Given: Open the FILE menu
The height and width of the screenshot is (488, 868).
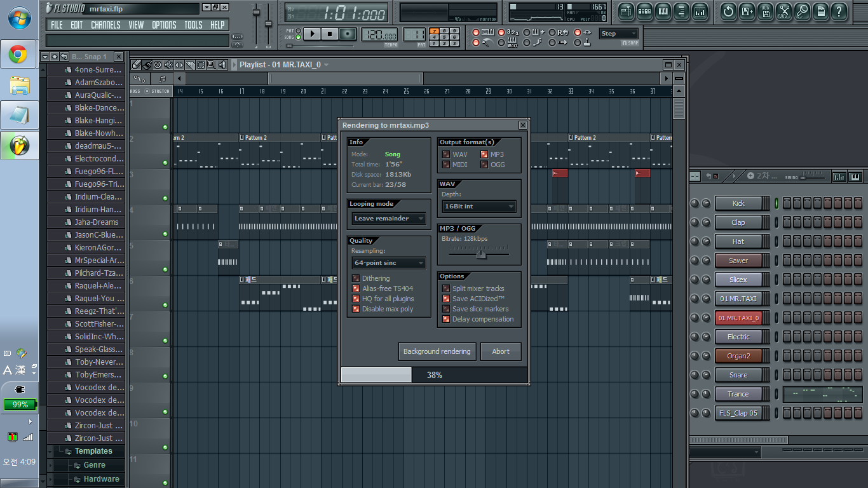Looking at the screenshot, I should tap(57, 25).
